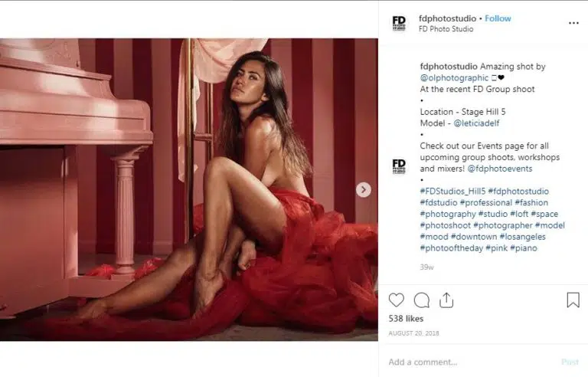Visit the @olphotographic profile mention
The height and width of the screenshot is (377, 588).
coord(454,77)
